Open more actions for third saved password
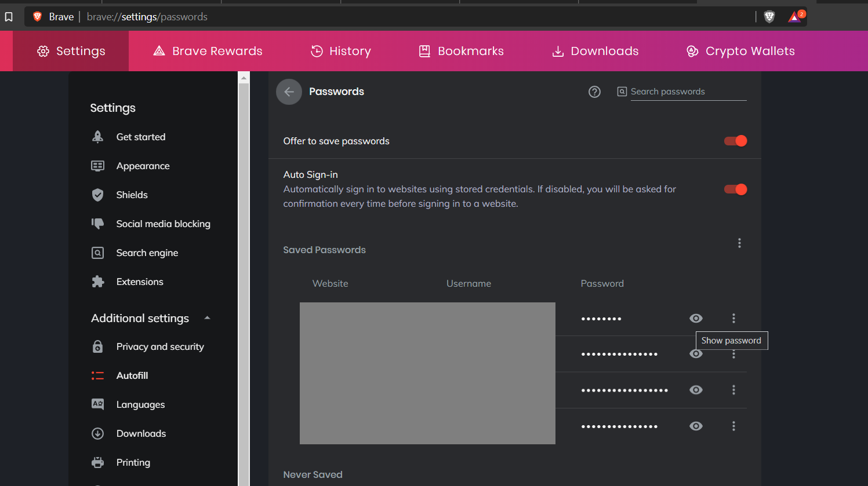Viewport: 868px width, 486px height. coord(733,390)
